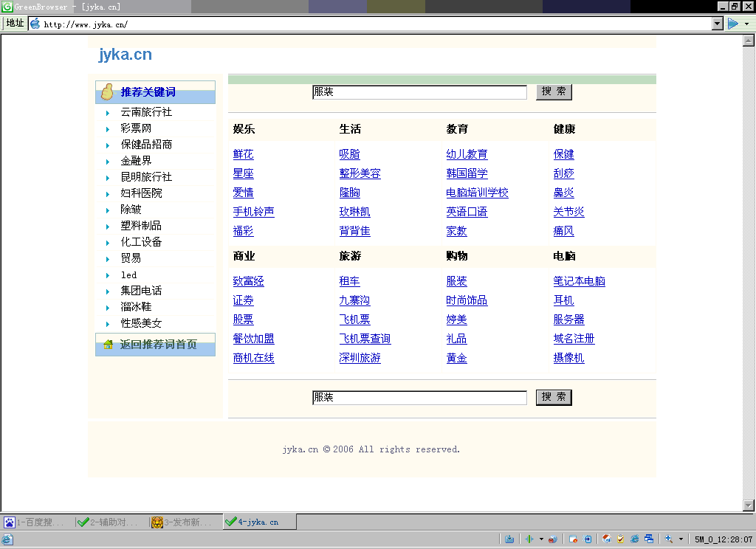
Task: Expand the dropdown next to the zoom magnifier
Action: pos(681,539)
